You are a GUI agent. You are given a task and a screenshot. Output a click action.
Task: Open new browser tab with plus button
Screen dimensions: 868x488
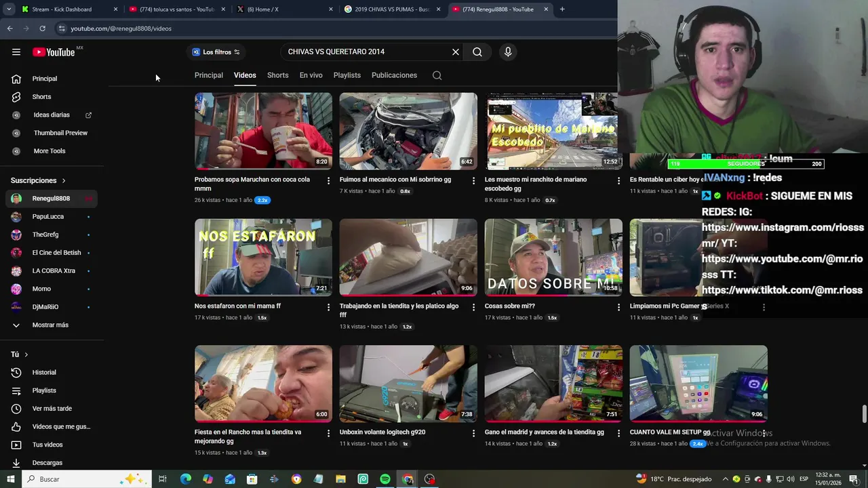pos(562,9)
